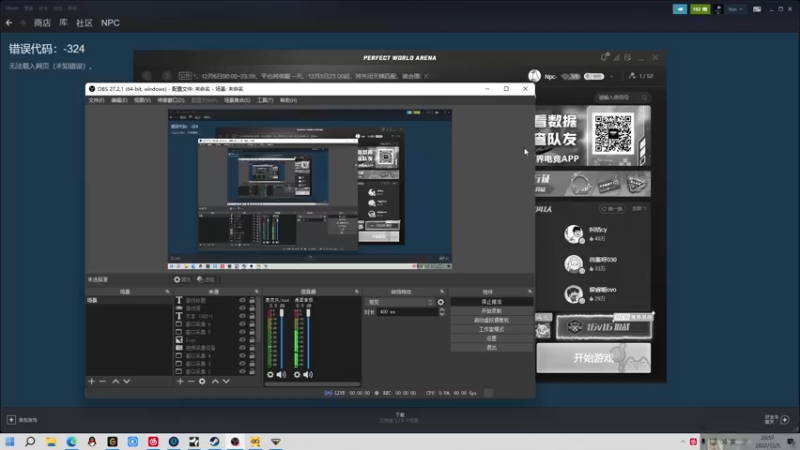The width and height of the screenshot is (800, 450).
Task: Toggle visibility of 窗口采集 6 source
Action: 242,324
